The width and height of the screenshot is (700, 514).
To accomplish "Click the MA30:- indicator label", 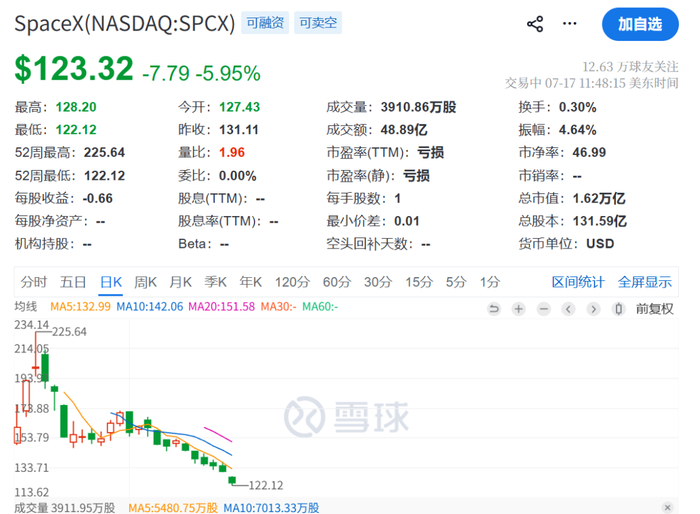I will (x=279, y=307).
